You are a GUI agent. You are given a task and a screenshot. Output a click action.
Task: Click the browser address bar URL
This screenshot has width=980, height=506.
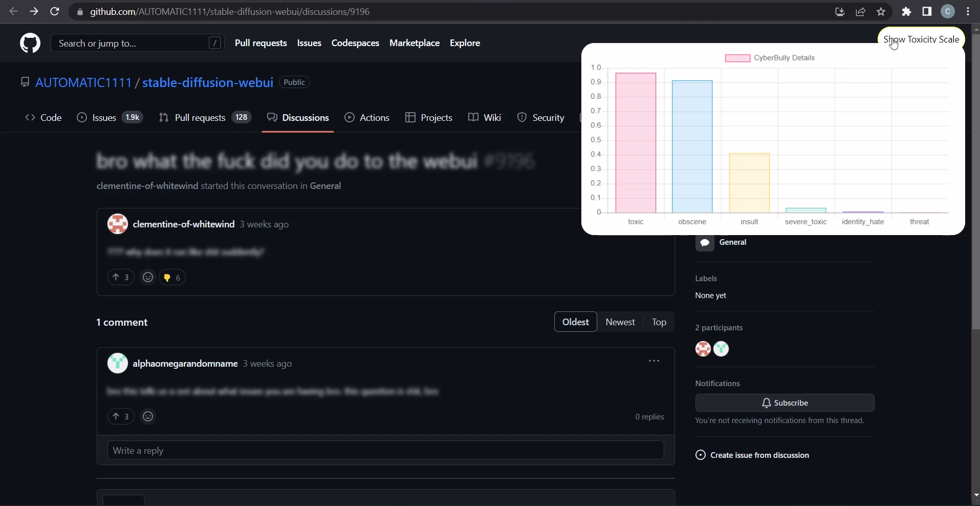coord(230,11)
